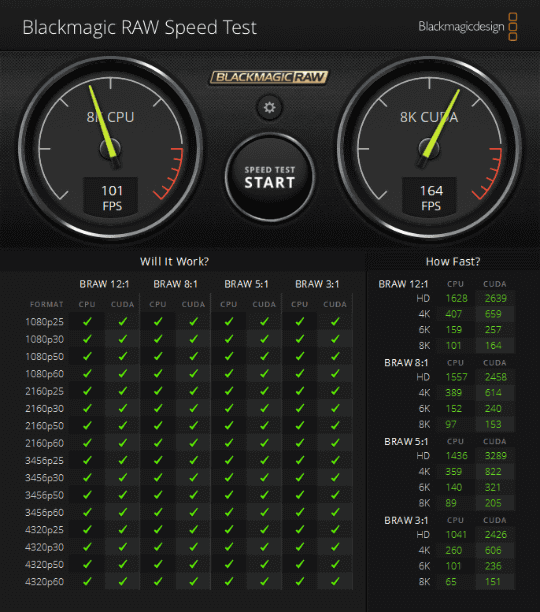Click the Blackmagic RAW Speed Test title
Image resolution: width=540 pixels, height=612 pixels.
pyautogui.click(x=140, y=27)
